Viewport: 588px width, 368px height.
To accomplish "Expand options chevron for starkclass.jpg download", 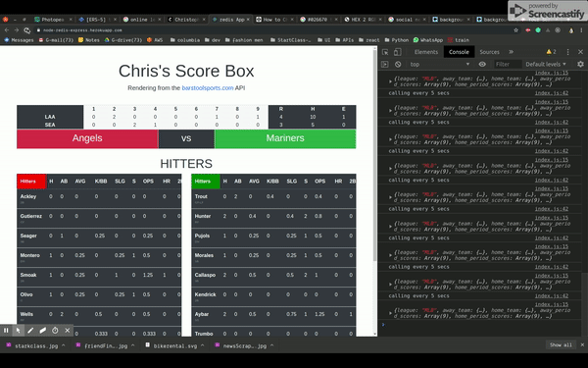I will [x=63, y=345].
